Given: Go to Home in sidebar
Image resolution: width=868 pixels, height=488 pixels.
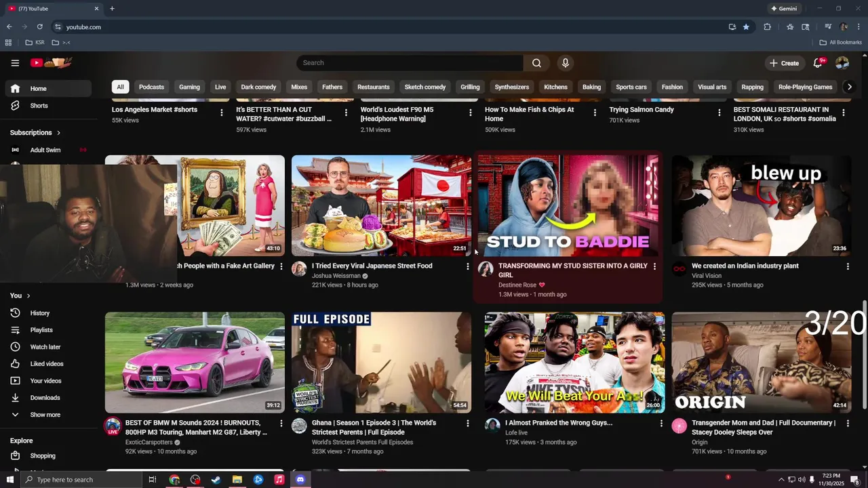Looking at the screenshot, I should 48,89.
